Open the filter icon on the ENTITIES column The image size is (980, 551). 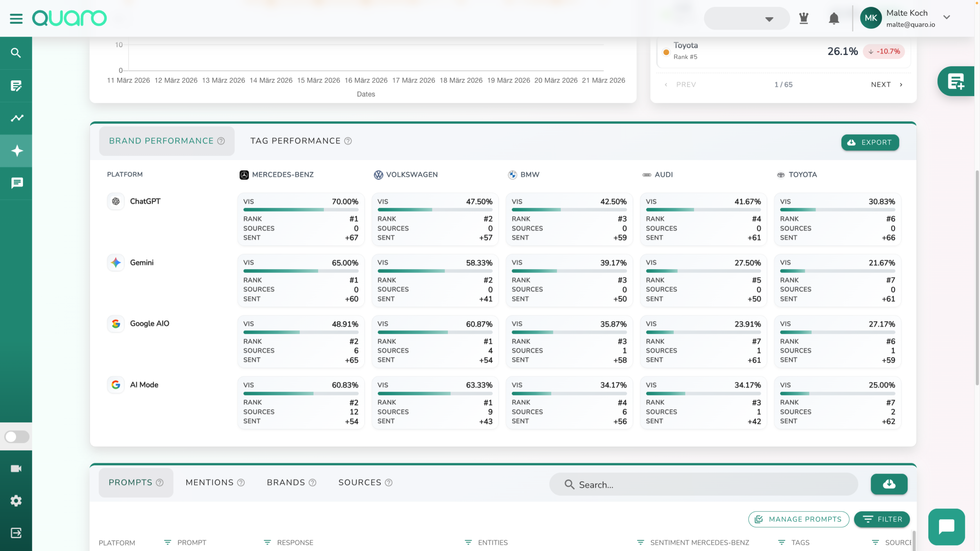pyautogui.click(x=468, y=542)
